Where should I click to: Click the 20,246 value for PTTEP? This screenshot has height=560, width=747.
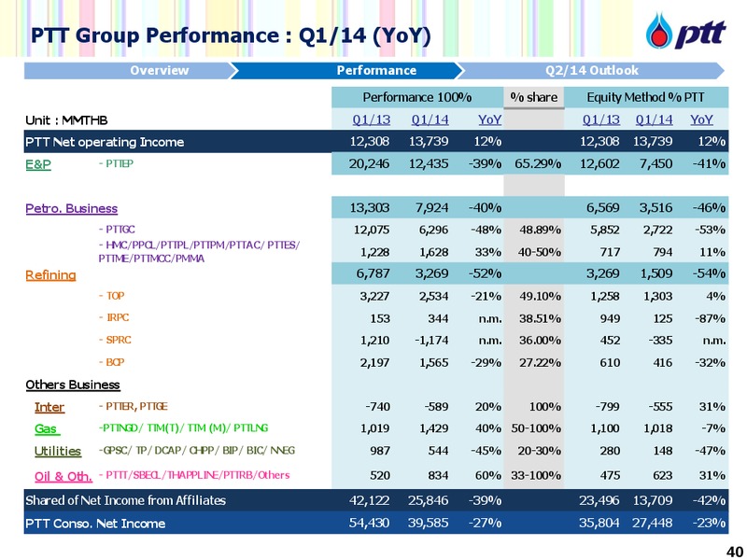click(x=369, y=164)
